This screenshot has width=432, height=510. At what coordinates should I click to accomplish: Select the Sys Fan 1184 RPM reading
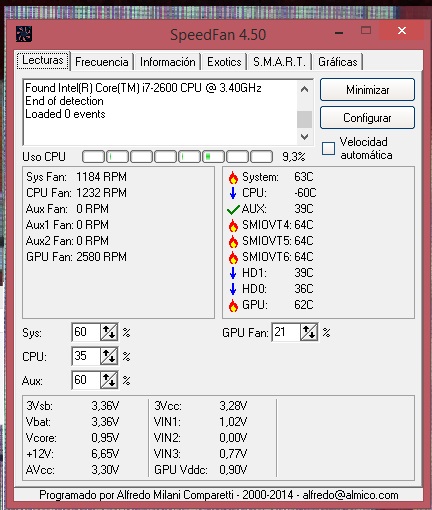[76, 177]
